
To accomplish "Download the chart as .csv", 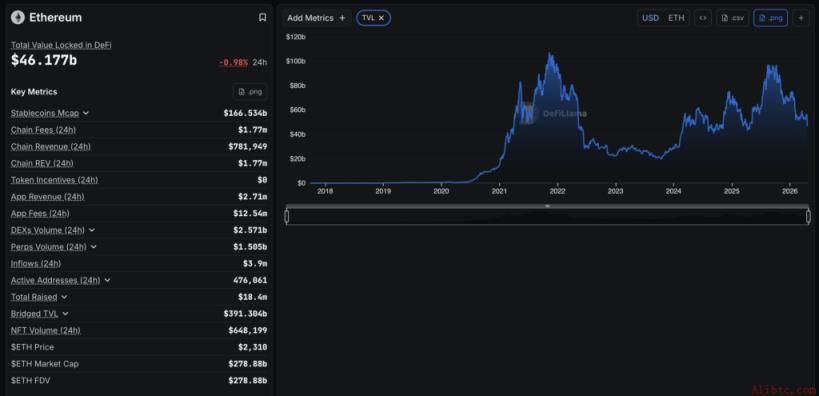I will (x=732, y=18).
